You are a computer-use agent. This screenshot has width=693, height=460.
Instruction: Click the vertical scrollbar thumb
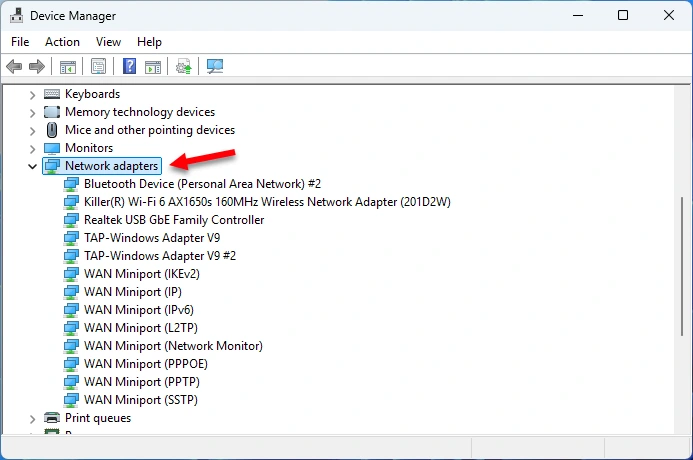(x=682, y=266)
